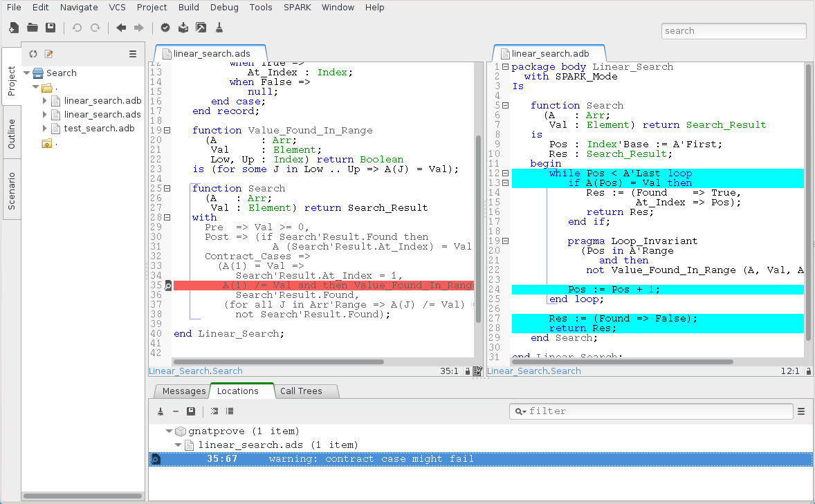Select the Scenario side tab
Image resolution: width=815 pixels, height=504 pixels.
12,191
